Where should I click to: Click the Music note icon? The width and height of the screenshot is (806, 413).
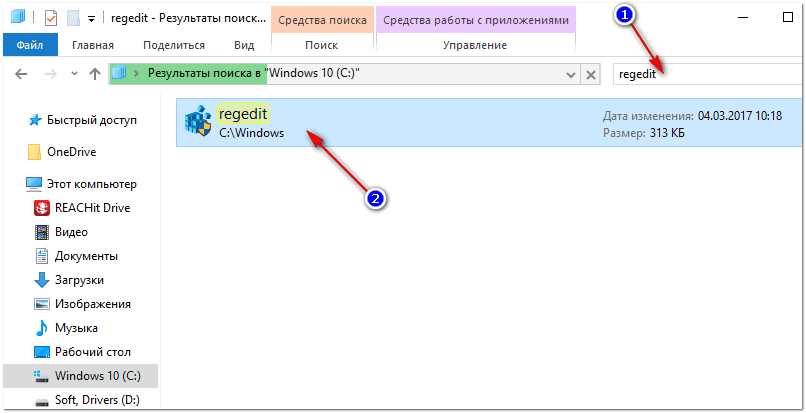click(42, 328)
